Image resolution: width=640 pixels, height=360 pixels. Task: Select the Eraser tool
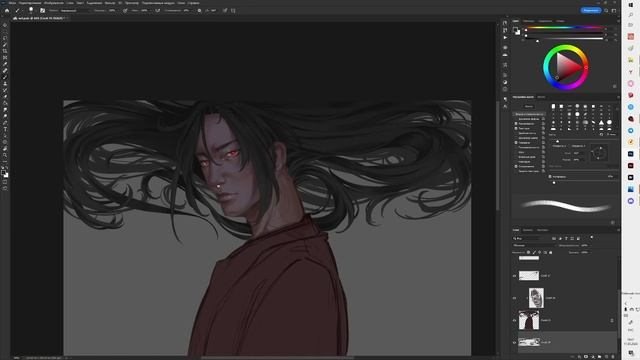[5, 97]
